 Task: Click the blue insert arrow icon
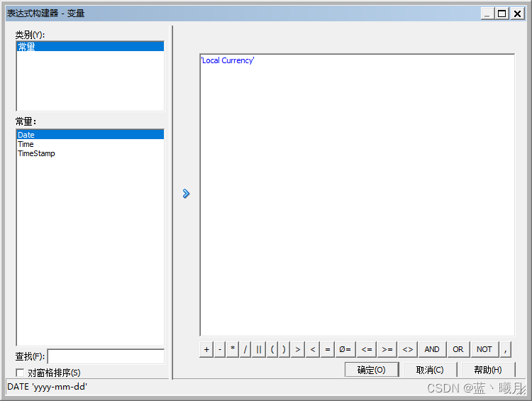pos(186,194)
